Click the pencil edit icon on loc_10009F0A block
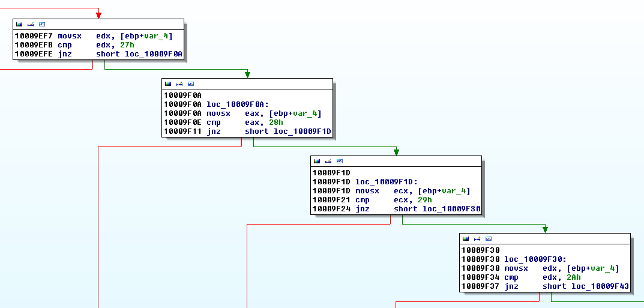Viewport: 644px width, 308px height. click(x=179, y=83)
